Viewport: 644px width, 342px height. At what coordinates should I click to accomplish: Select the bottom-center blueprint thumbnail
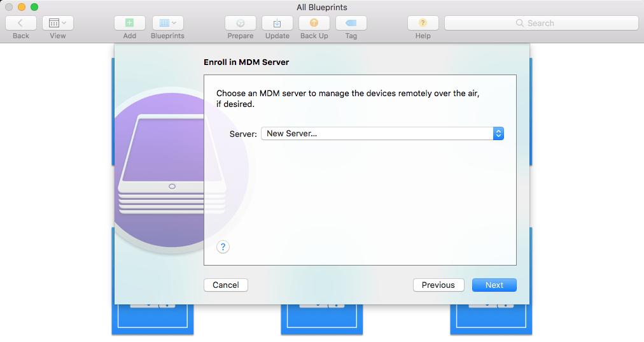click(x=322, y=320)
